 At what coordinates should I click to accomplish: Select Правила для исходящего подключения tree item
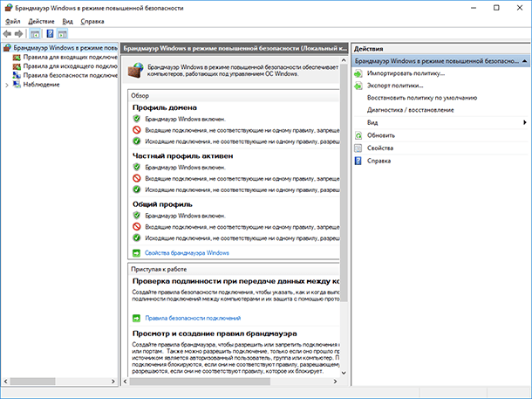click(71, 66)
